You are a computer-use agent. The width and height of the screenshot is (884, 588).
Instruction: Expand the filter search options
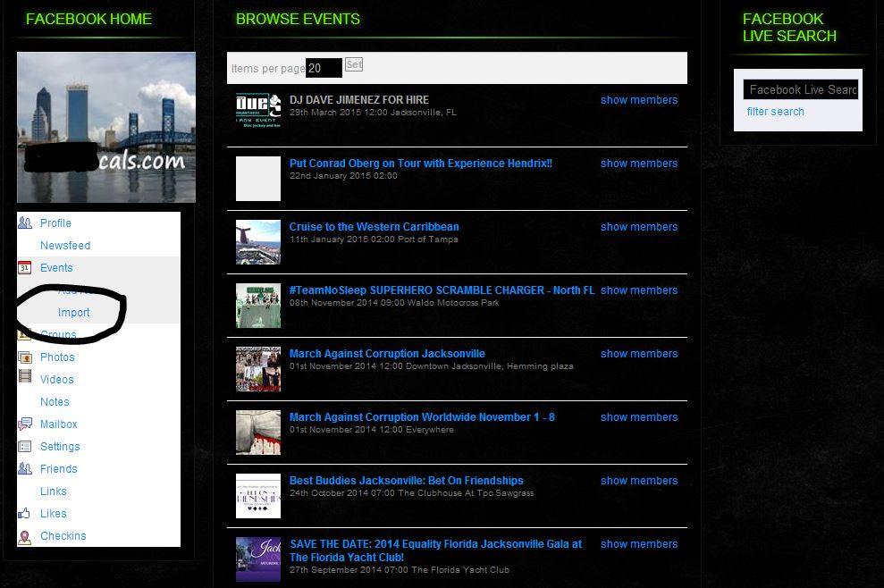coord(775,112)
